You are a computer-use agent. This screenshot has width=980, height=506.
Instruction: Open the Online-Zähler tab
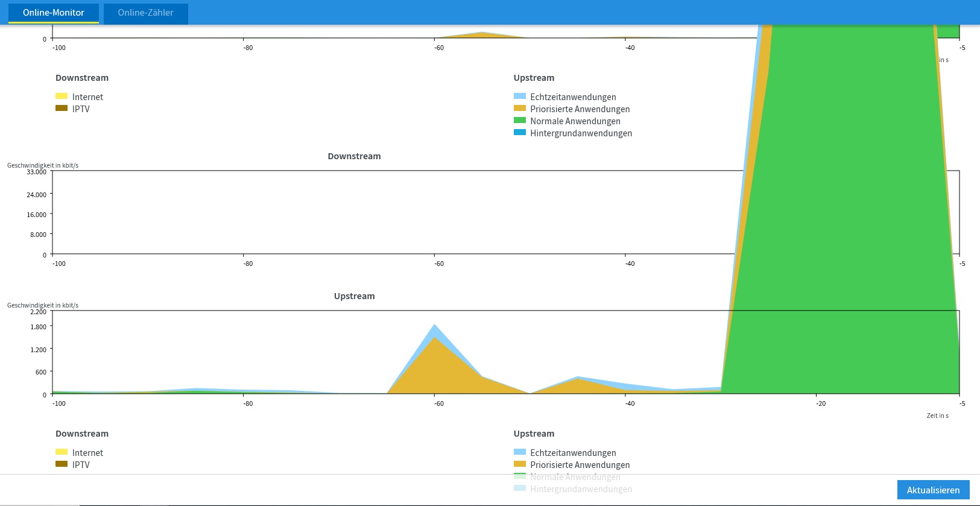click(146, 13)
